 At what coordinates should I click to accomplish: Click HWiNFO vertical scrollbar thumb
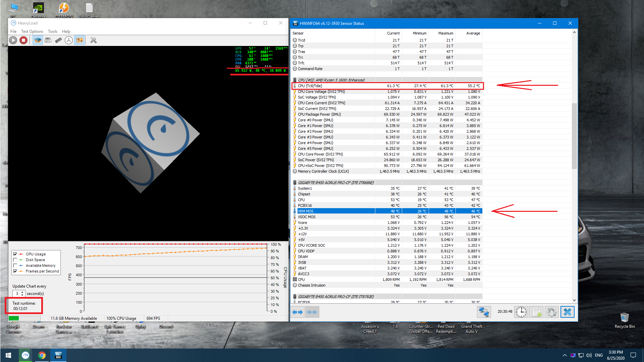pyautogui.click(x=574, y=136)
